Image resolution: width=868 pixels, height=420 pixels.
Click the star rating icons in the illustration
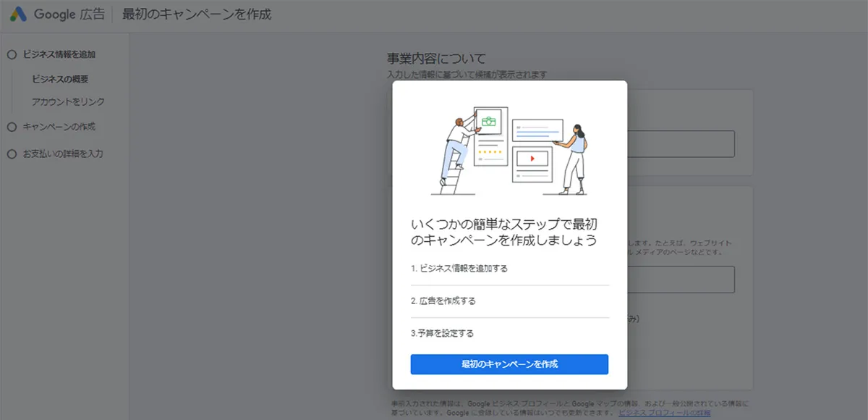[489, 151]
